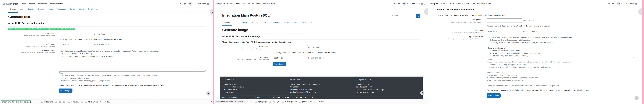Go to next find match in middle window
This screenshot has width=644, height=104.
click(x=251, y=101)
